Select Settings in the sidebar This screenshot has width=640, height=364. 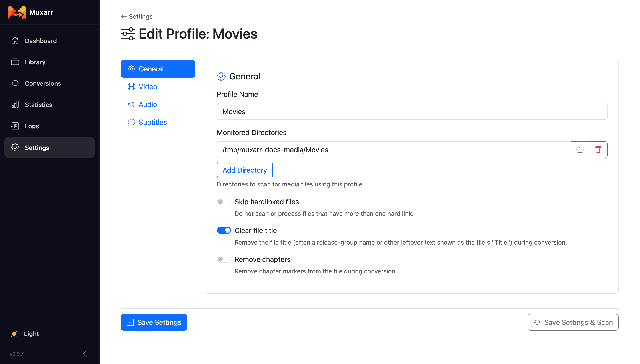click(50, 148)
